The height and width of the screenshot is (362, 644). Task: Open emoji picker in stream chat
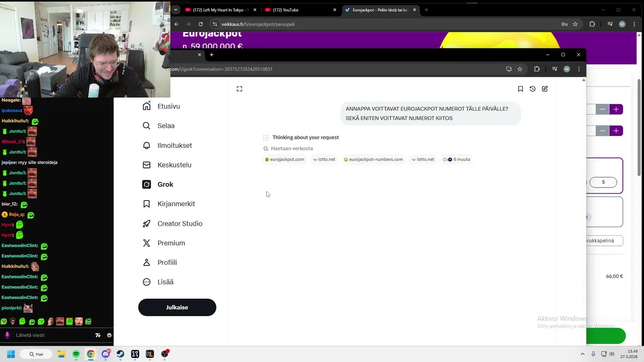point(109,335)
